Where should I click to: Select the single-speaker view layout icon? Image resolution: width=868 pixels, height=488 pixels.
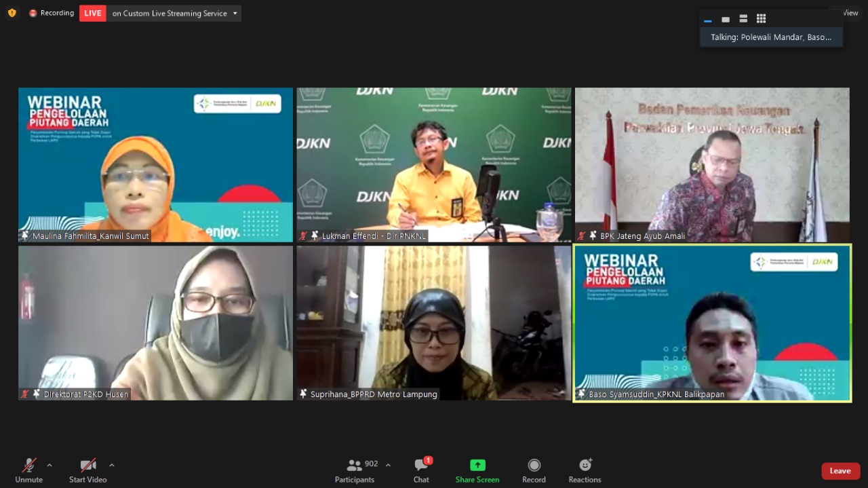726,19
